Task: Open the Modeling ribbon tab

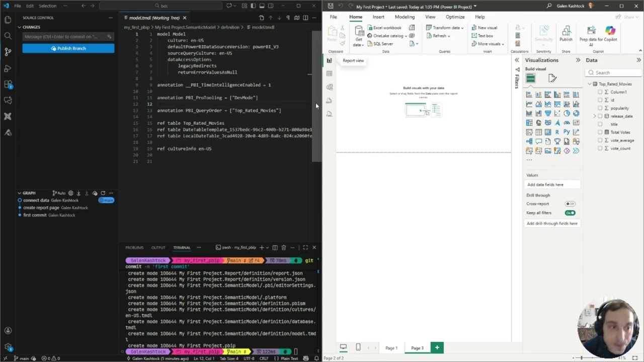Action: (405, 17)
